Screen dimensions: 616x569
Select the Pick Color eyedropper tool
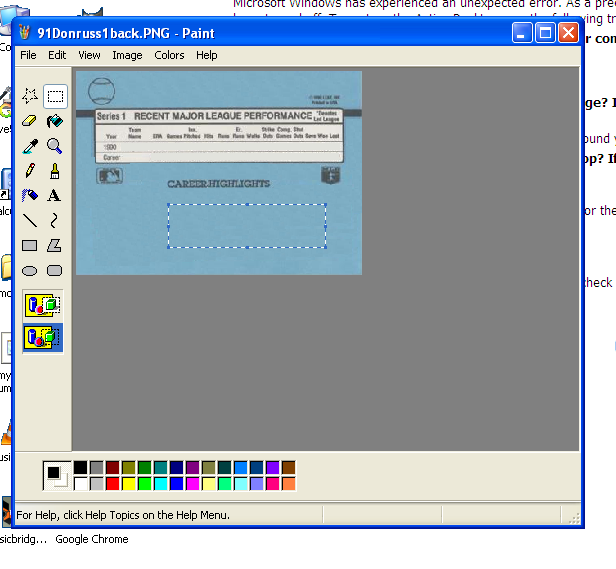click(x=30, y=146)
